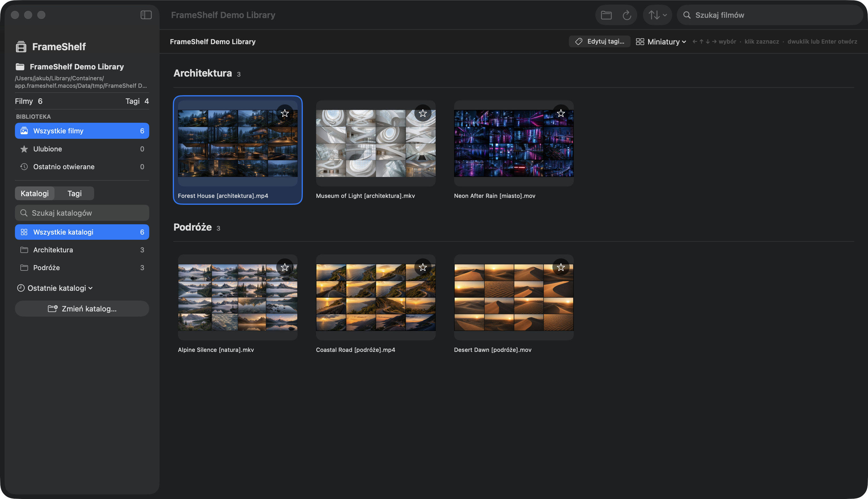Open the Podróże catalog in sidebar
This screenshot has height=499, width=868.
click(x=82, y=268)
